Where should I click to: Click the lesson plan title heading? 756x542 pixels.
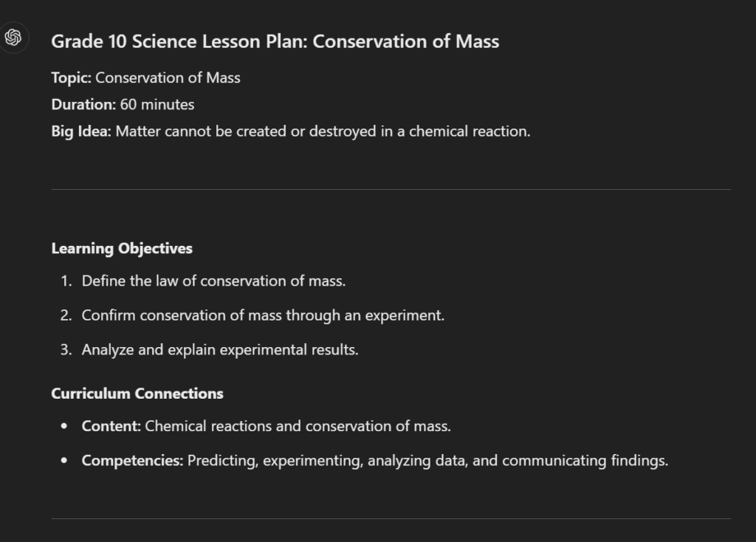point(275,41)
